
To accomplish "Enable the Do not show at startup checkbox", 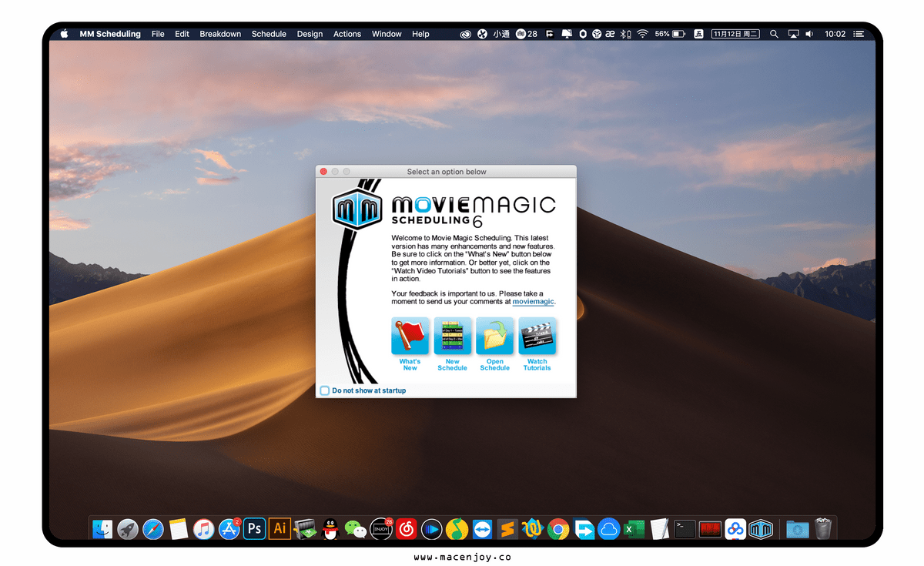I will tap(325, 390).
